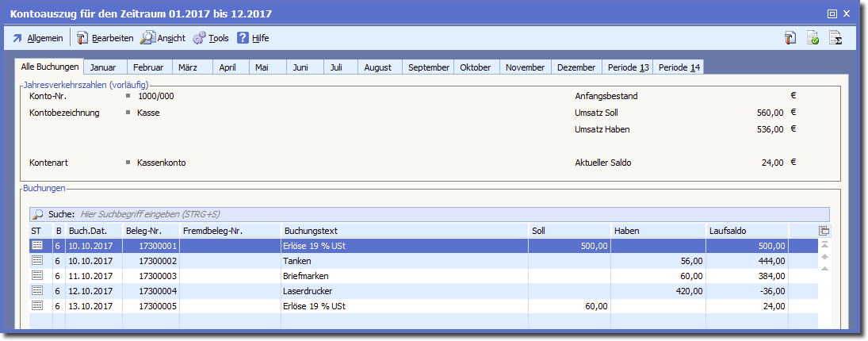Click the magnifier icon next to Suche
The height and width of the screenshot is (341, 868).
click(x=38, y=214)
